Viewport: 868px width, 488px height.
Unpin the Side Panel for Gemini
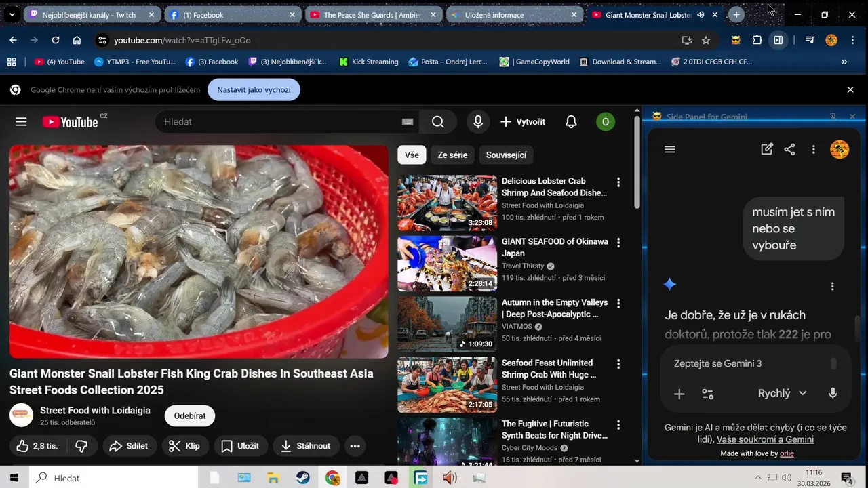(x=833, y=117)
